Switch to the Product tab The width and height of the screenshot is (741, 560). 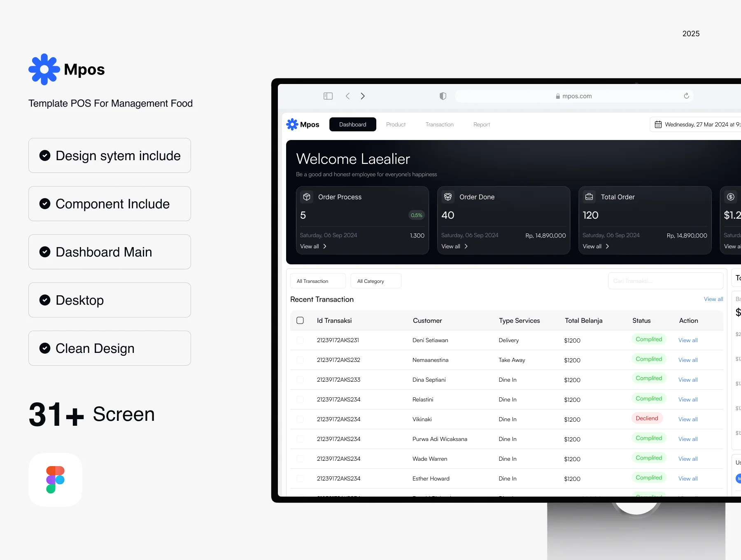tap(396, 124)
